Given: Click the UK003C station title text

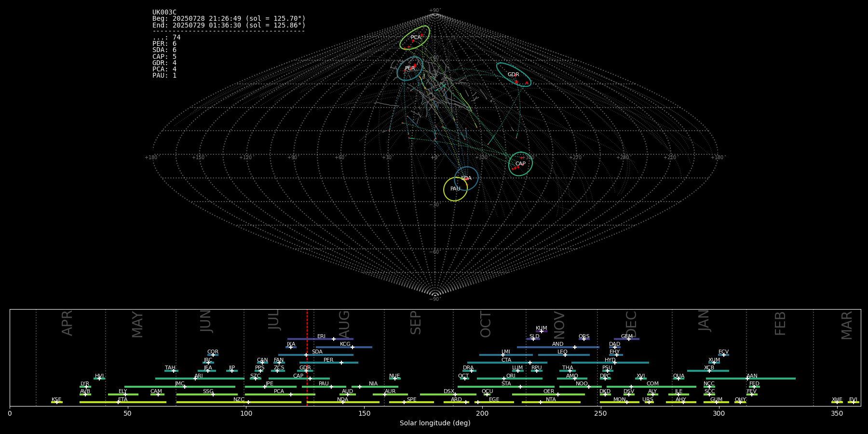Looking at the screenshot, I should (x=164, y=13).
